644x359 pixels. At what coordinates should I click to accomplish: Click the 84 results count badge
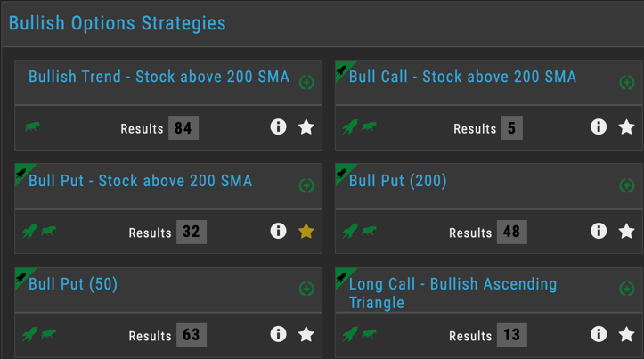[183, 128]
